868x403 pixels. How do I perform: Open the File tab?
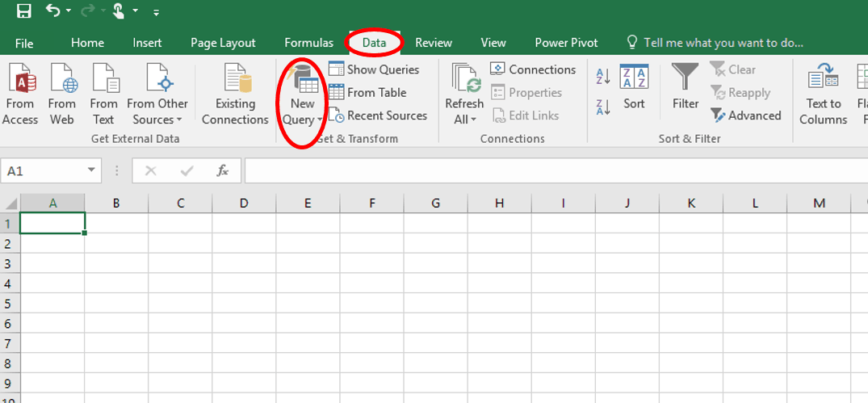[24, 43]
